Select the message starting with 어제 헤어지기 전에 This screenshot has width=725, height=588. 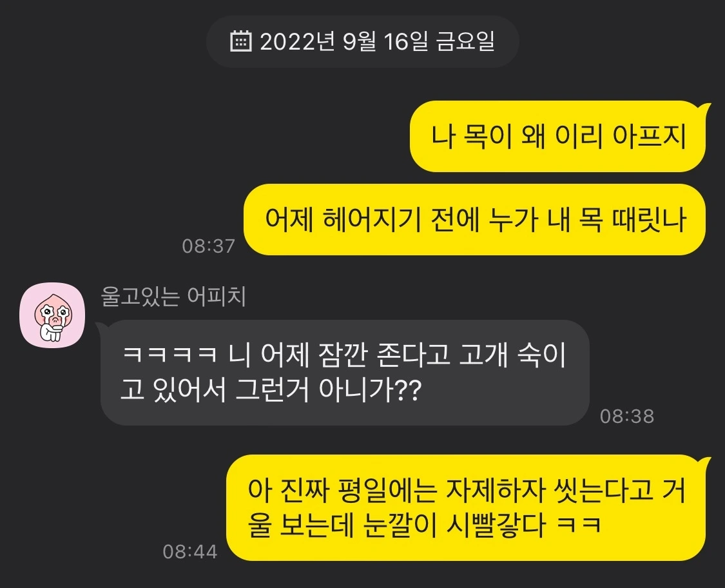click(475, 219)
